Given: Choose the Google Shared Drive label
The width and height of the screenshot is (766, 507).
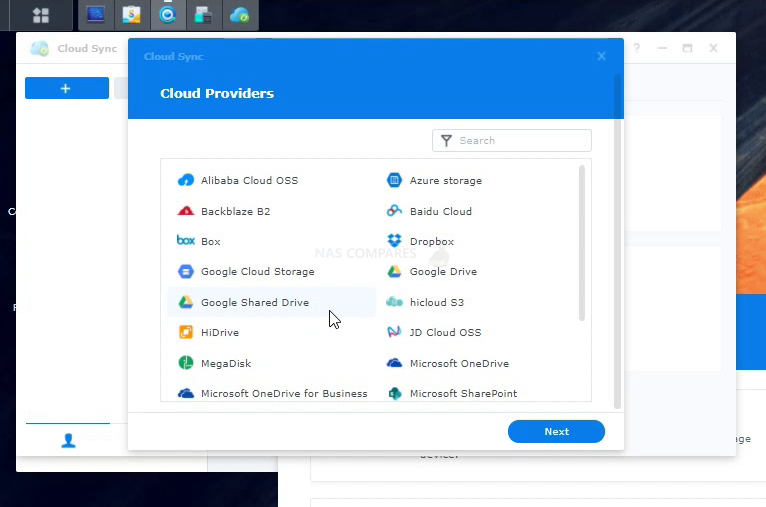Looking at the screenshot, I should tap(255, 302).
